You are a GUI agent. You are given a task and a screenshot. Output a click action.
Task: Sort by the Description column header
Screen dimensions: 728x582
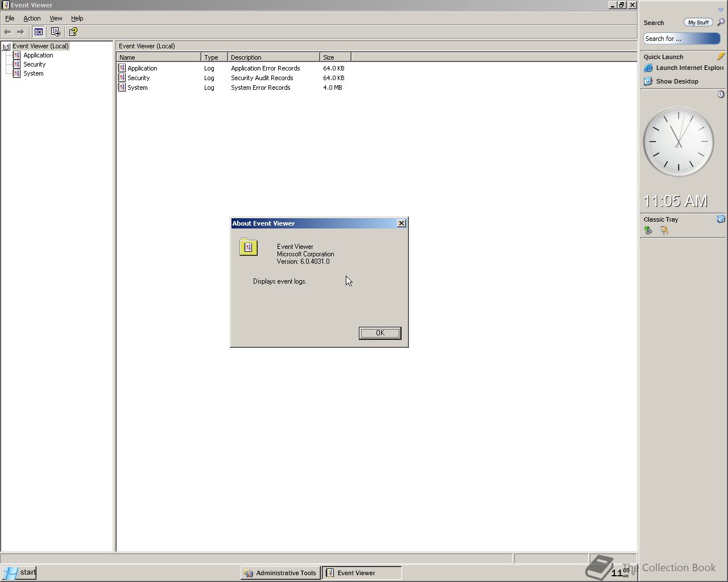274,57
